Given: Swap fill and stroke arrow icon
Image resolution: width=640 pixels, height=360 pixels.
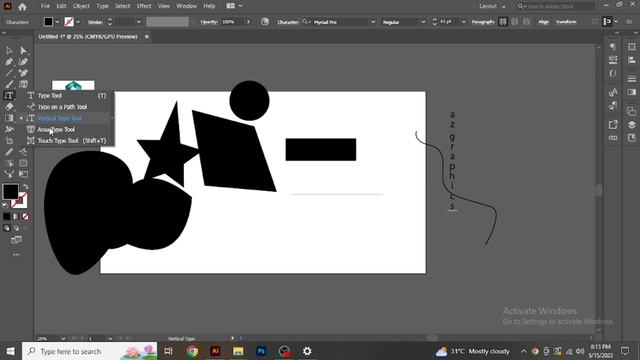Looking at the screenshot, I should tap(25, 187).
